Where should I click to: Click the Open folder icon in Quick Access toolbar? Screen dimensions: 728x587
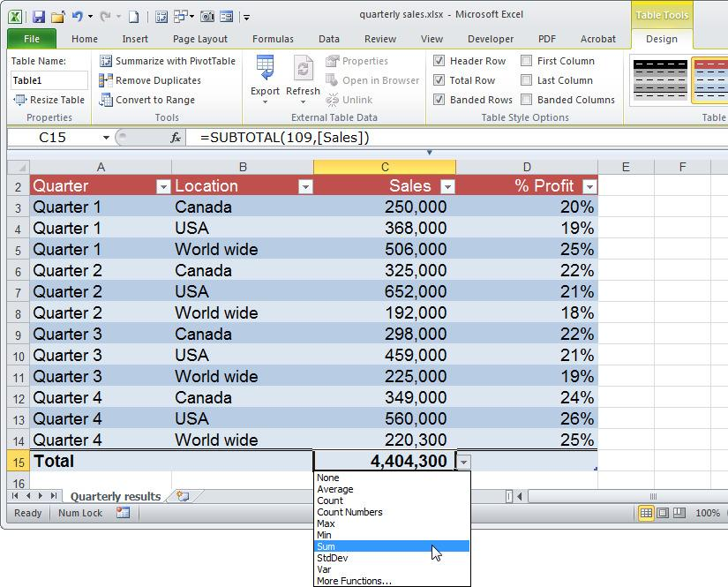57,17
